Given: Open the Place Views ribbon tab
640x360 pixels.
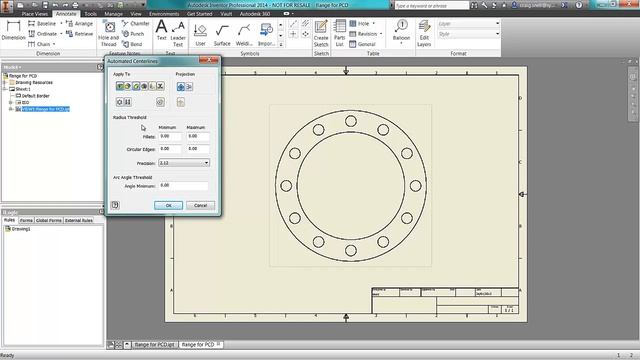Looking at the screenshot, I should (x=35, y=14).
